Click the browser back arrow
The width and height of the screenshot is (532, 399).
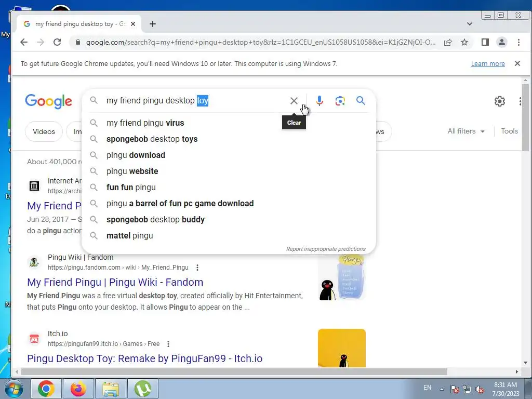[x=24, y=42]
